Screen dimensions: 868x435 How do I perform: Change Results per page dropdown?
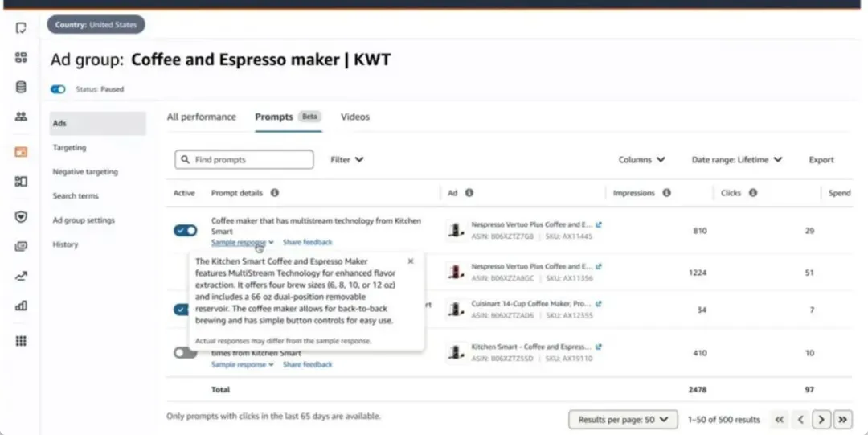tap(623, 420)
